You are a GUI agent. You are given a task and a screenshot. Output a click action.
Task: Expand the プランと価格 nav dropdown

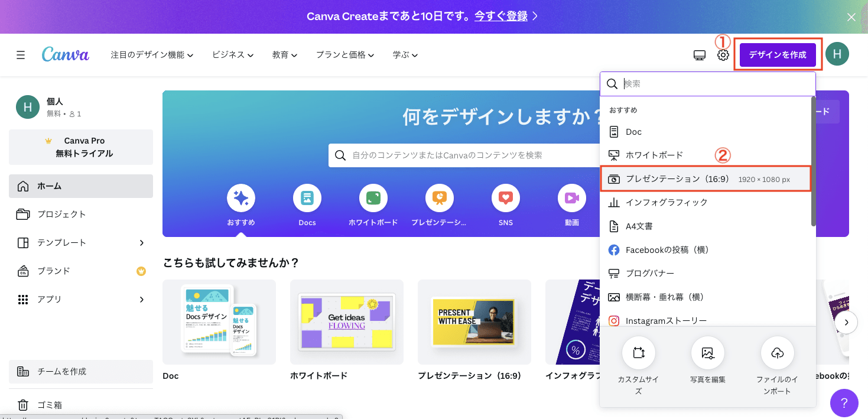[x=345, y=55]
